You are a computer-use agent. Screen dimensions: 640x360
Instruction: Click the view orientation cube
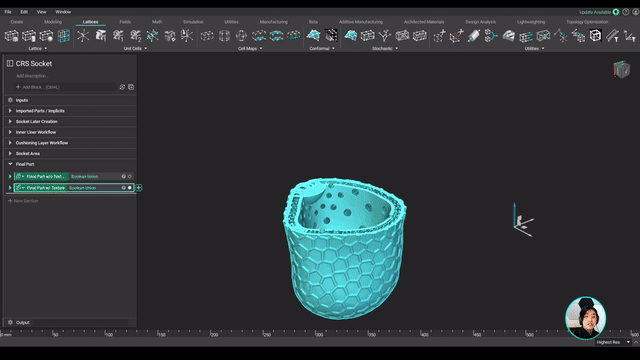coord(621,69)
